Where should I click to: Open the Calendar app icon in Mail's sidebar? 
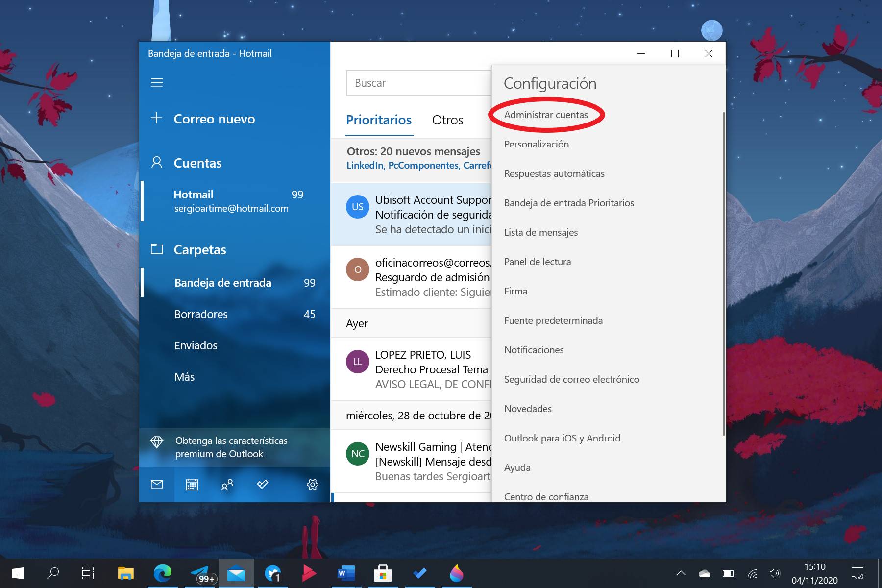tap(192, 485)
